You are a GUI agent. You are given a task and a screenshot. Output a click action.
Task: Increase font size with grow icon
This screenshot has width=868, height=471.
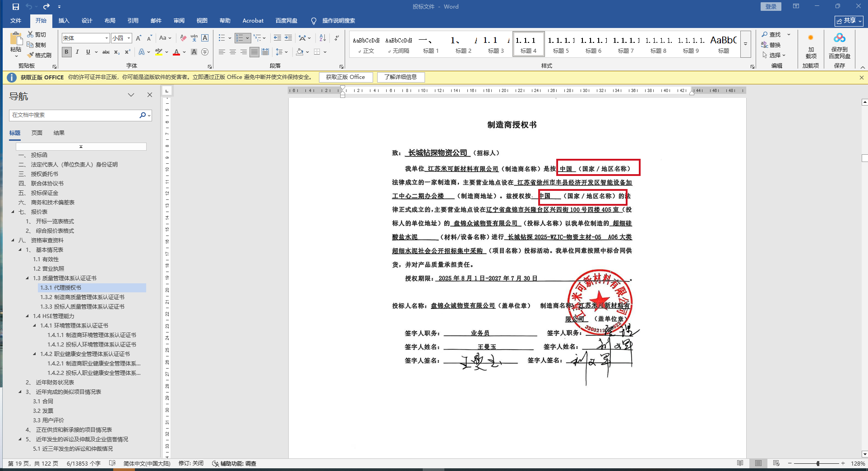[x=139, y=38]
